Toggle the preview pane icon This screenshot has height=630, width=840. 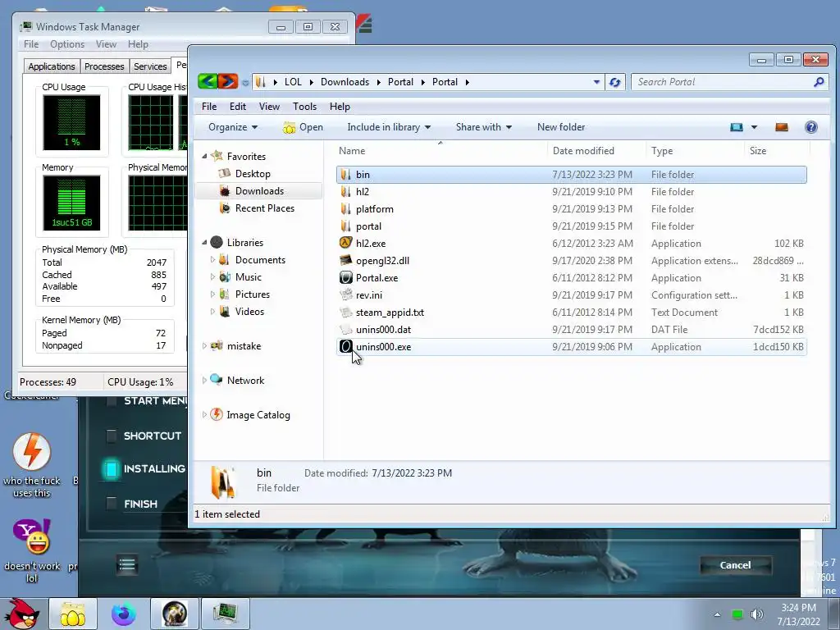click(782, 127)
